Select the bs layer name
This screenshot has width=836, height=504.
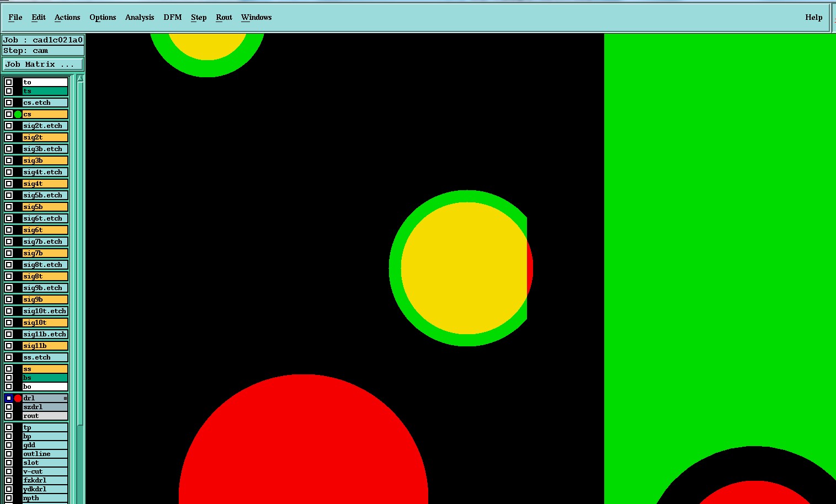tap(45, 378)
